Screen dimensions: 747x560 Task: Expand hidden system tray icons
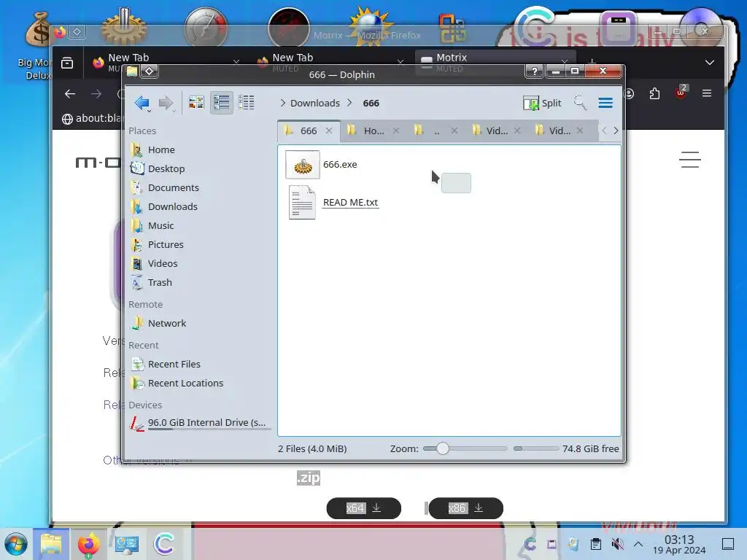coord(638,544)
